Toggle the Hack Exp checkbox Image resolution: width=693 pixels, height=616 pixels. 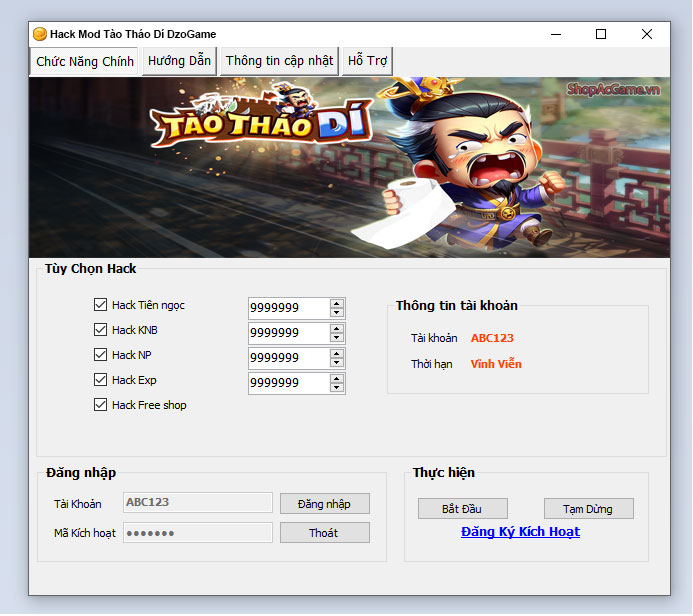(100, 380)
